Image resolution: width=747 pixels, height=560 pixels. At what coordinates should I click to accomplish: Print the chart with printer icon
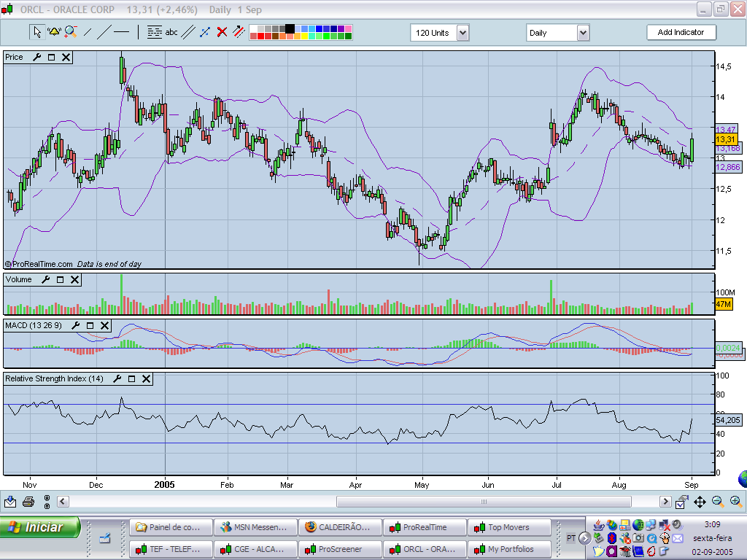(x=28, y=502)
